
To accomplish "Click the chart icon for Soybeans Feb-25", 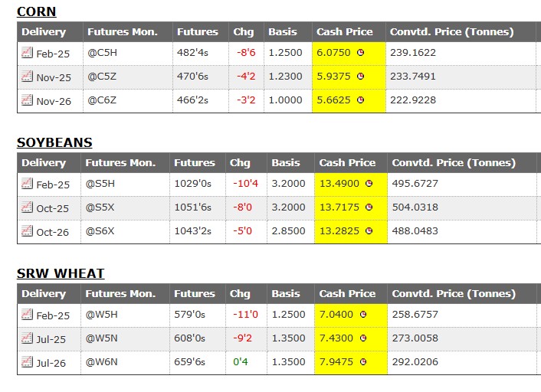I will click(x=27, y=185).
